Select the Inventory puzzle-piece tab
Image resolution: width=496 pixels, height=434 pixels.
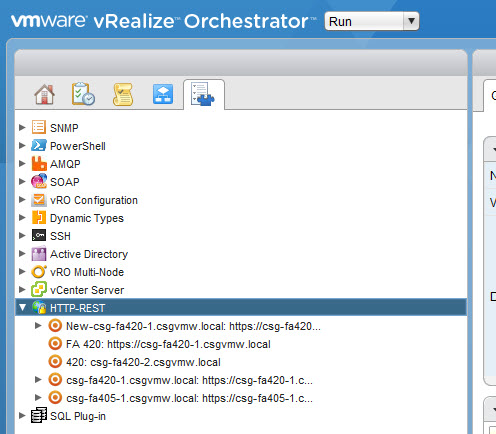tap(203, 95)
